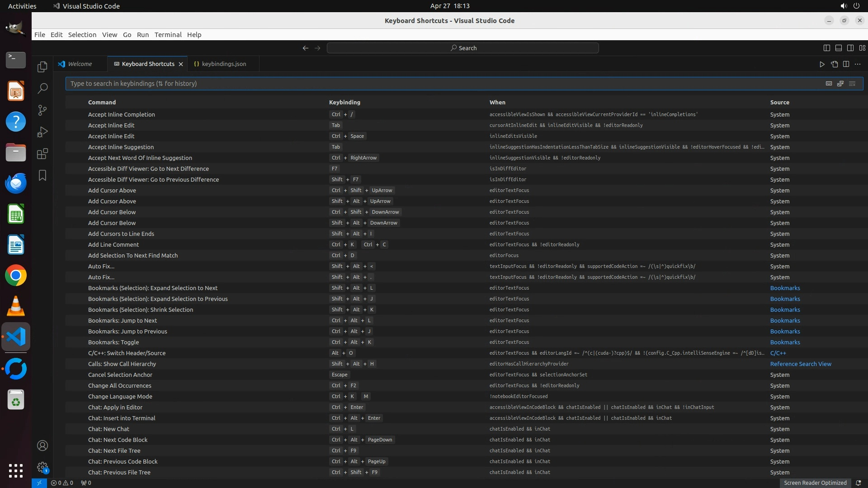Switch to the keybindings.json tab
868x488 pixels.
pos(224,64)
